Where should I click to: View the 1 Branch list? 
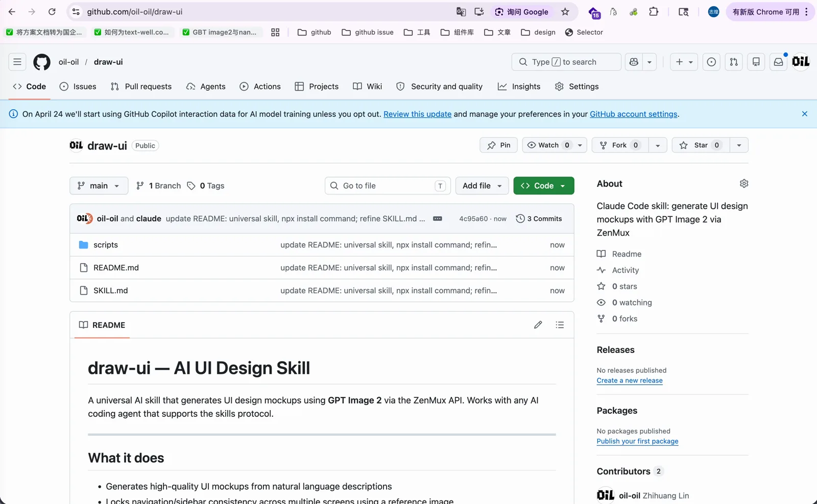(x=158, y=186)
